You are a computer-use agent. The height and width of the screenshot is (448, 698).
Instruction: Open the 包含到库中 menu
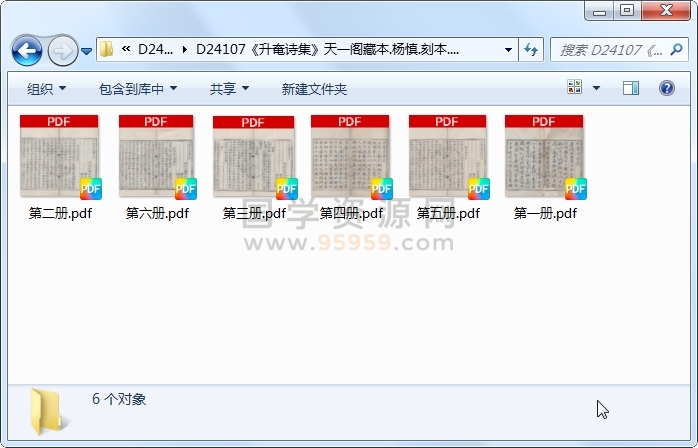pyautogui.click(x=138, y=89)
